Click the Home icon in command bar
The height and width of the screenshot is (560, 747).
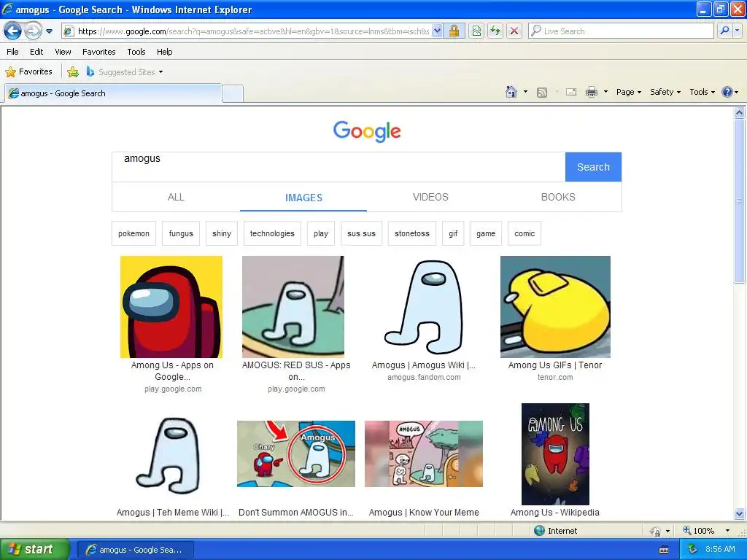[511, 92]
